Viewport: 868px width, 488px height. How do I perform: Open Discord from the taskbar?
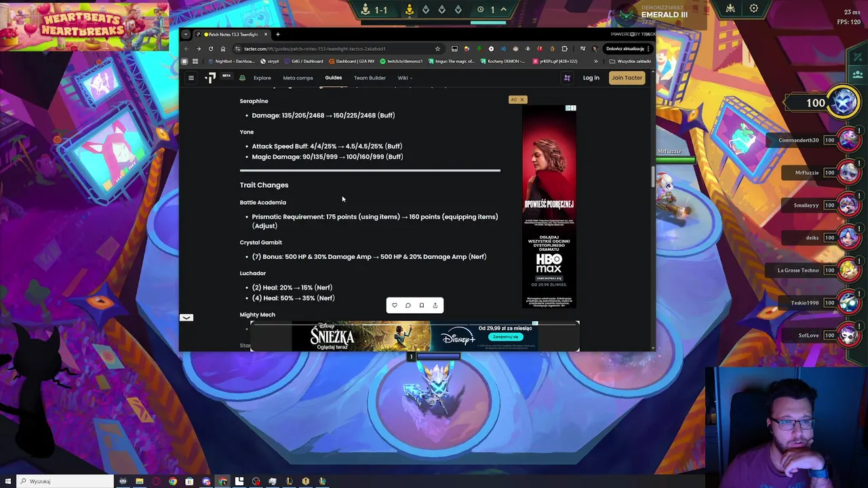206,481
